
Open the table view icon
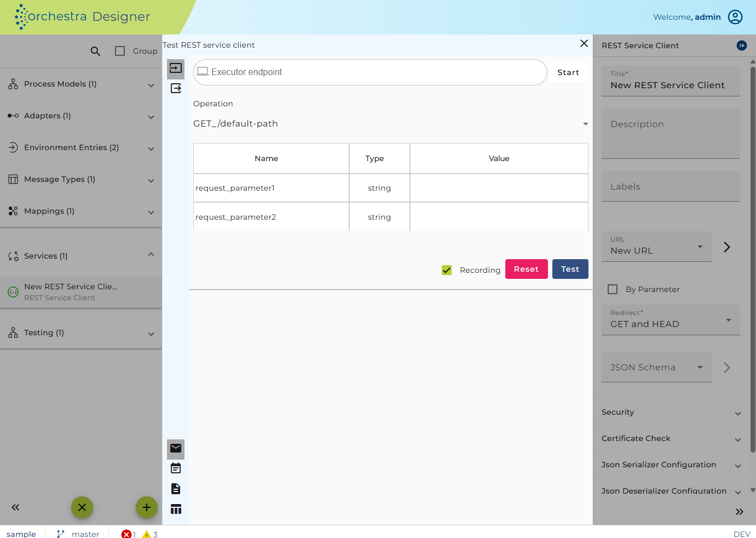point(176,510)
